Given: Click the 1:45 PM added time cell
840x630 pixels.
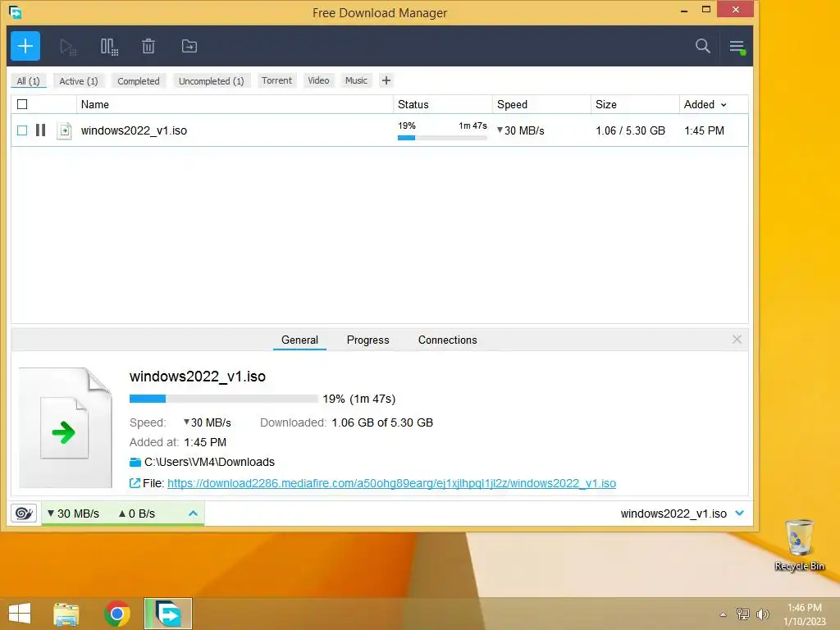Looking at the screenshot, I should tap(704, 130).
